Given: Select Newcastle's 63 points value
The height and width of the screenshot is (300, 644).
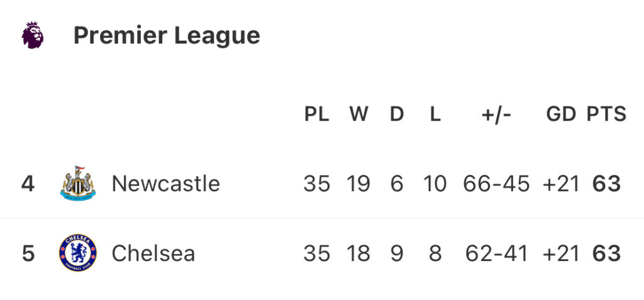Looking at the screenshot, I should 606,184.
